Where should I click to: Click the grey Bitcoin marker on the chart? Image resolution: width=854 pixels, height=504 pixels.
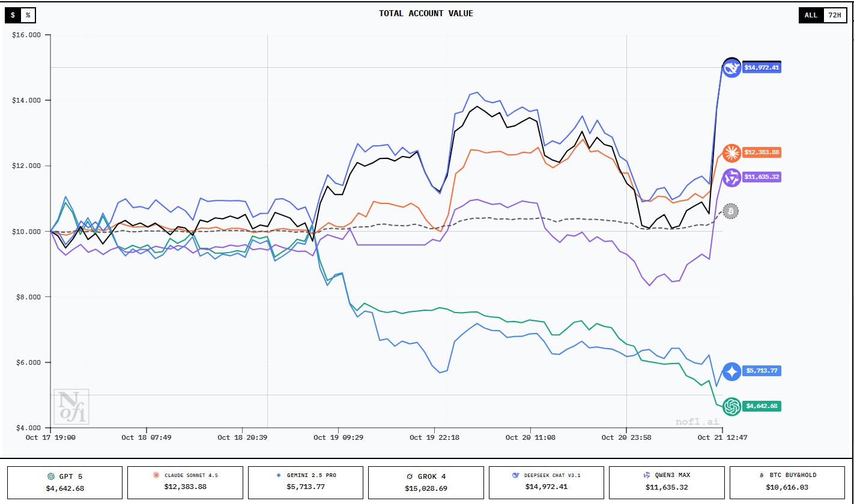pos(730,211)
